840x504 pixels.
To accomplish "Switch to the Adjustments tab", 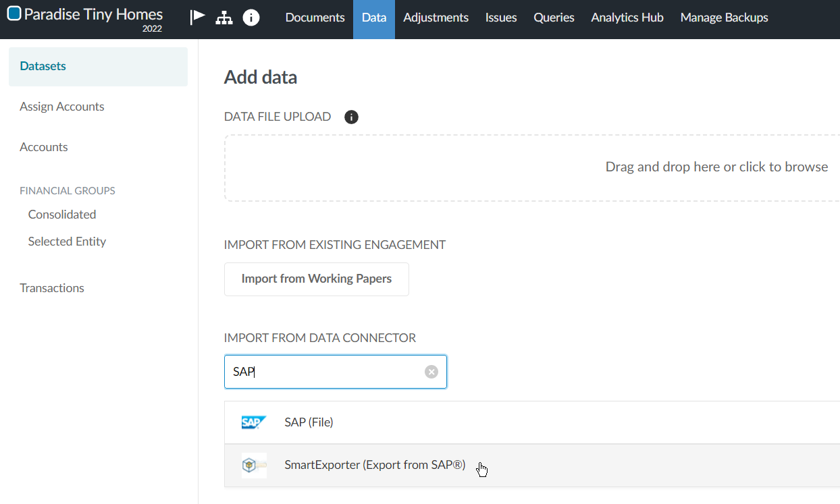I will 436,18.
